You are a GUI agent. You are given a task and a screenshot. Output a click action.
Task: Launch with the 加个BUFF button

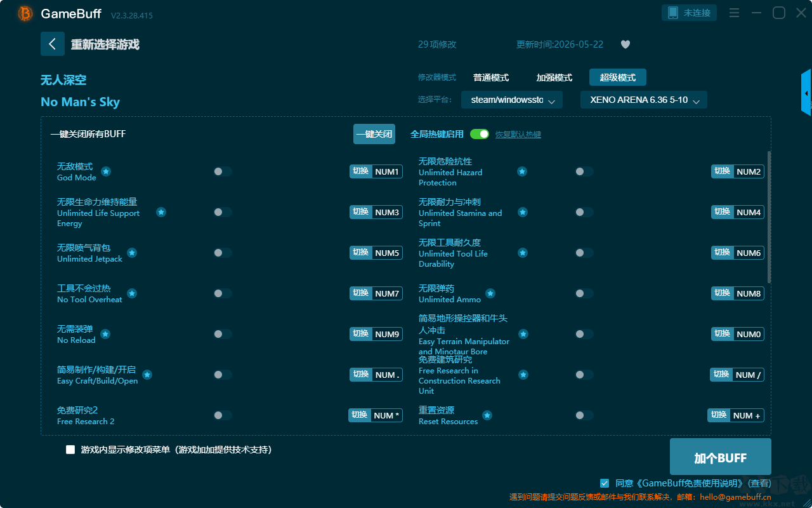point(721,457)
